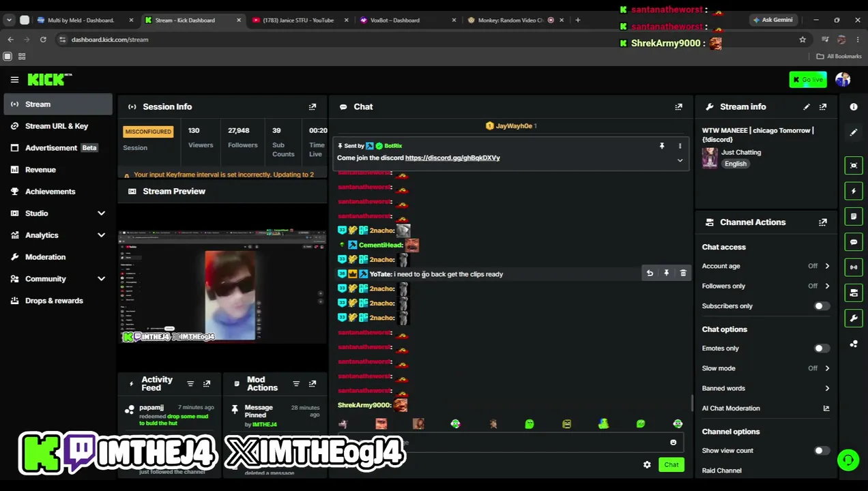Go to Revenue page
This screenshot has width=868, height=491.
pyautogui.click(x=59, y=170)
